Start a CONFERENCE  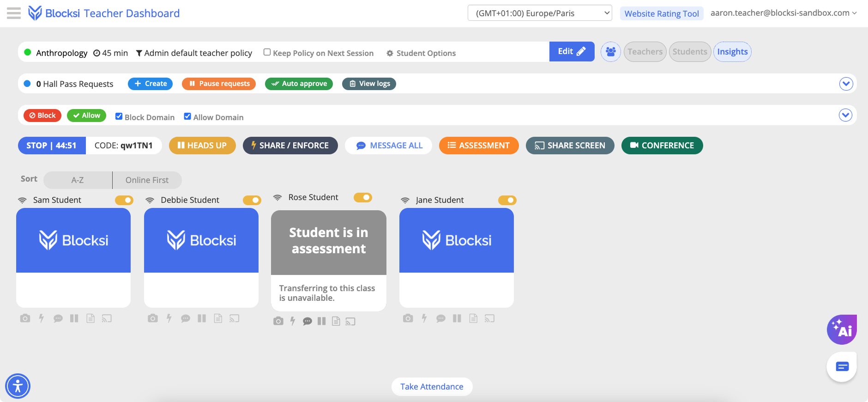662,146
